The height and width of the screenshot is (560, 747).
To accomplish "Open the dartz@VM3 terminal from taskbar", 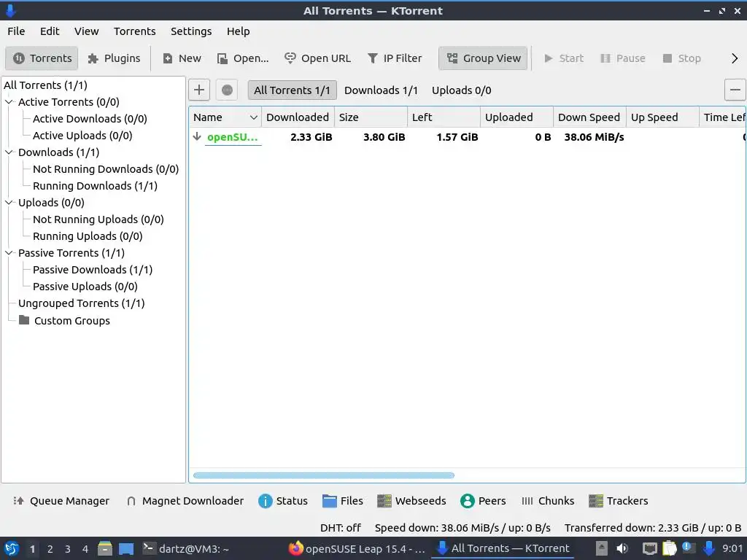I will pos(186,549).
